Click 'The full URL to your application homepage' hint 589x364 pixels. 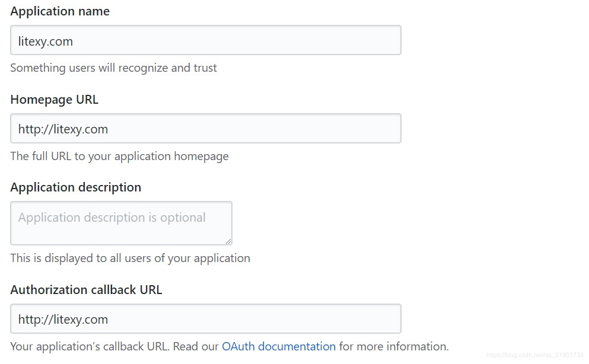(119, 157)
